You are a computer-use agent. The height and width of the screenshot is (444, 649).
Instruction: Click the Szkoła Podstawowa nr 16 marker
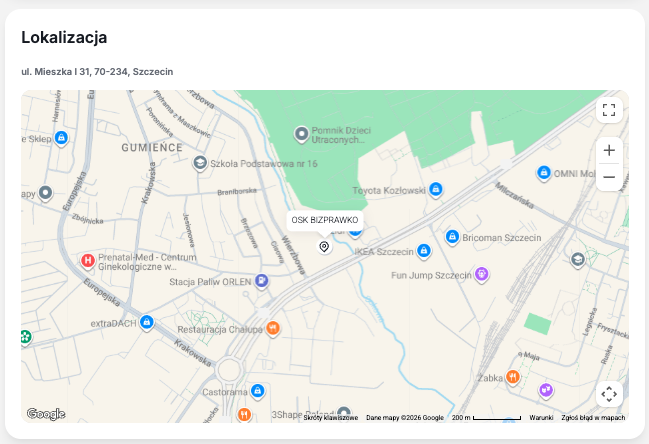point(200,162)
